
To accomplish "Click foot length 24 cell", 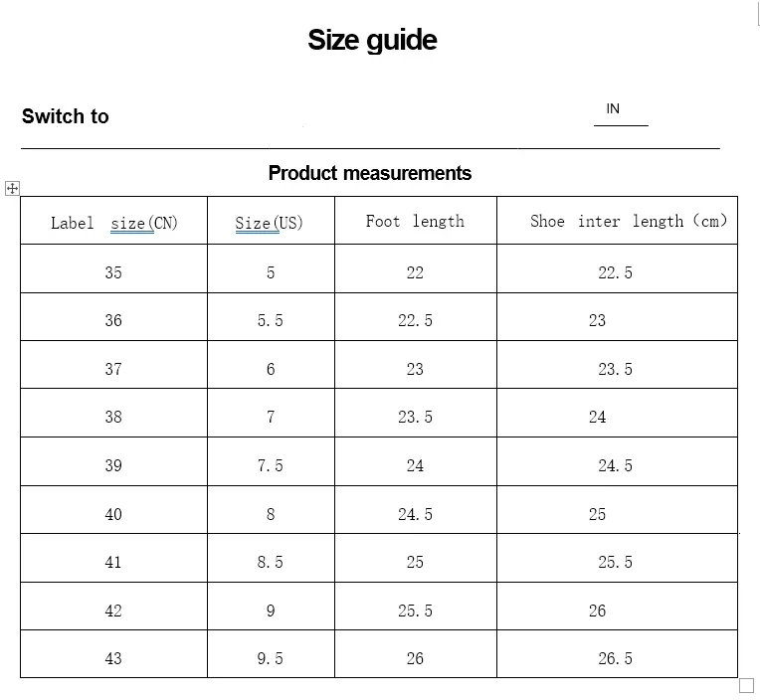I will point(416,461).
